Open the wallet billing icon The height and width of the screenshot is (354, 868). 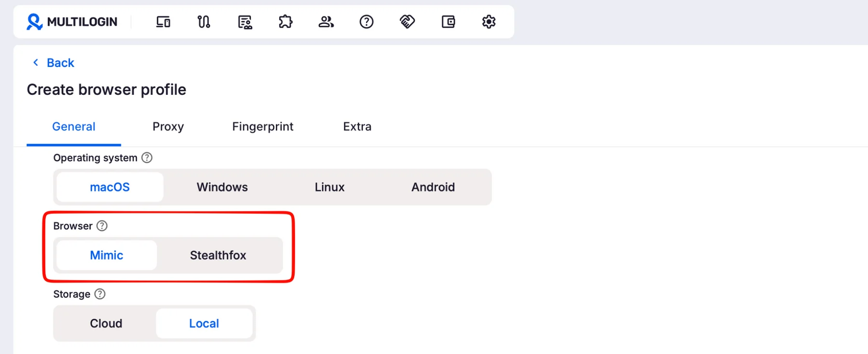(448, 22)
